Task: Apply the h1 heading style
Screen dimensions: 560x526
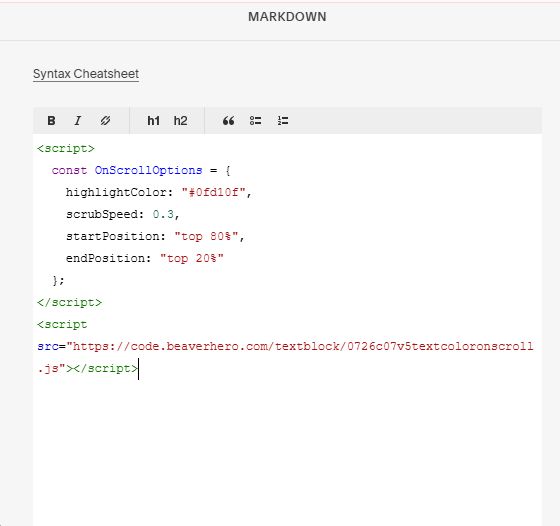Action: [x=154, y=121]
